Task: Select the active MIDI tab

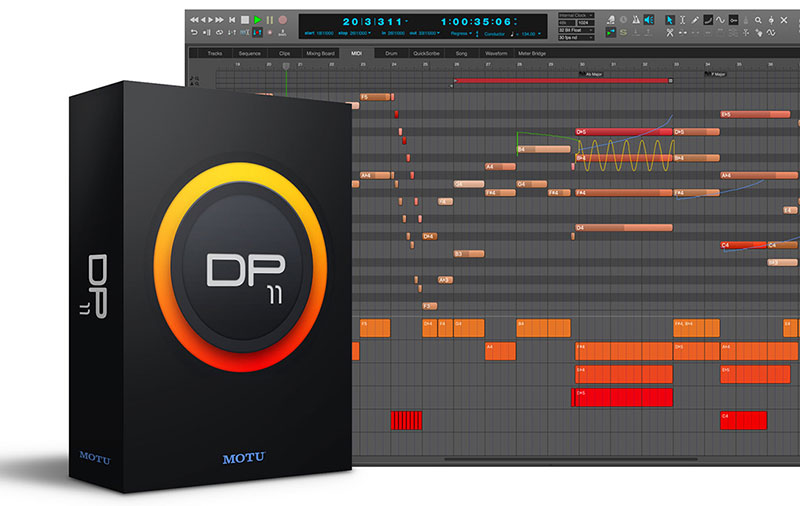Action: (356, 53)
